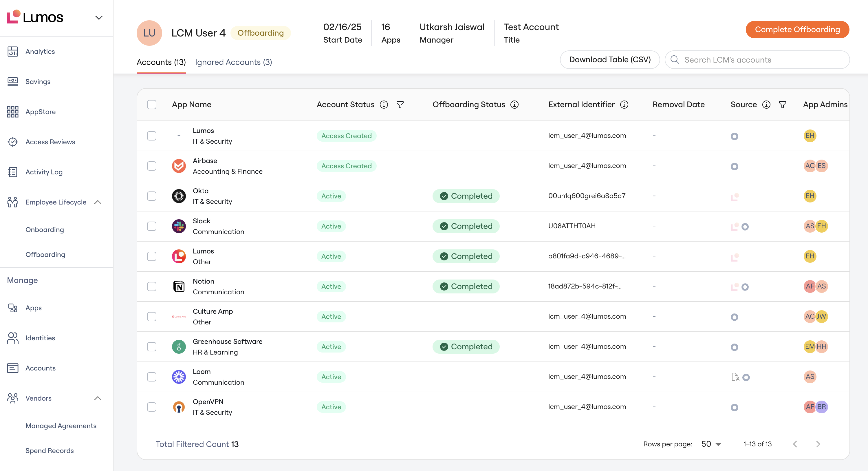Check the Okta row checkbox
868x471 pixels.
(152, 196)
